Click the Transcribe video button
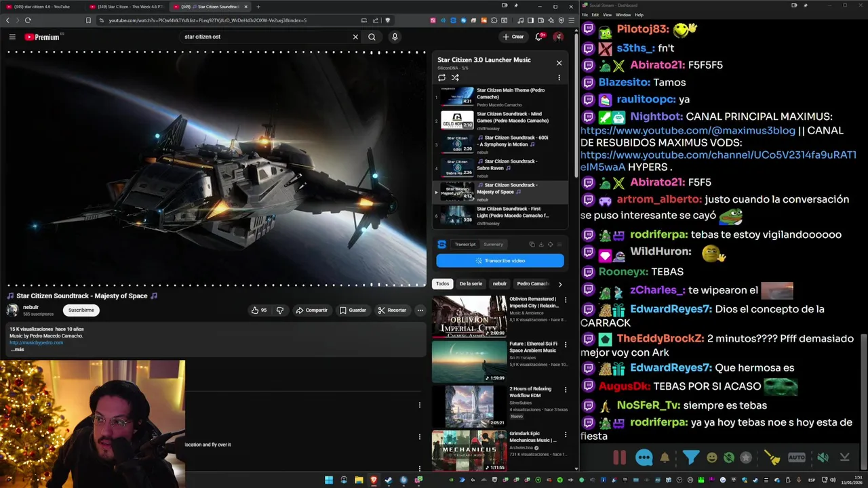Screen dimensions: 868x488 coord(500,260)
